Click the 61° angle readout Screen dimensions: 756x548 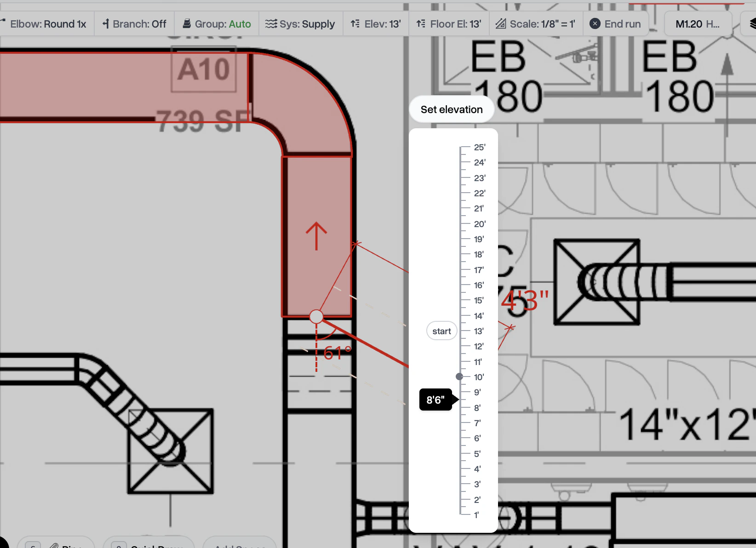click(x=338, y=353)
